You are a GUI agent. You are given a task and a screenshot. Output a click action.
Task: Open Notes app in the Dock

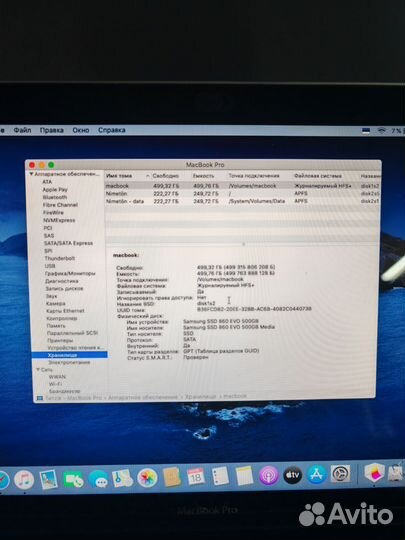point(244,476)
